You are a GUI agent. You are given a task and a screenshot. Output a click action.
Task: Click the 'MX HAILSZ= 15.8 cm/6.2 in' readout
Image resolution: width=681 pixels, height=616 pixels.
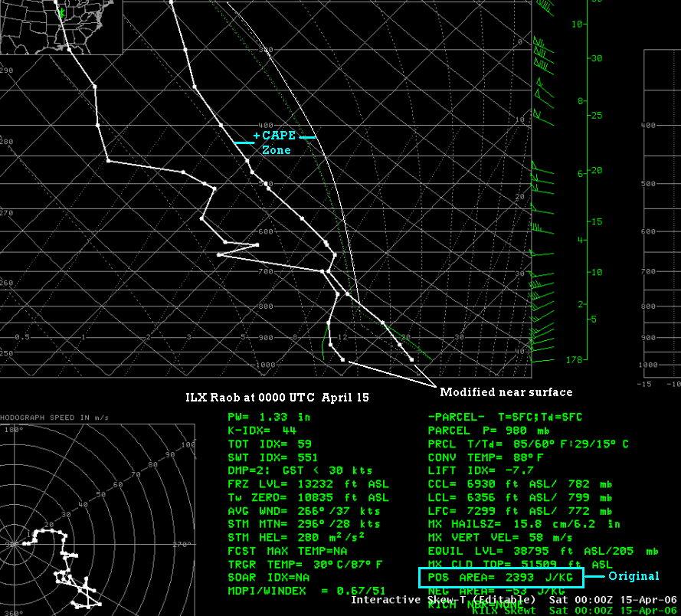[524, 524]
